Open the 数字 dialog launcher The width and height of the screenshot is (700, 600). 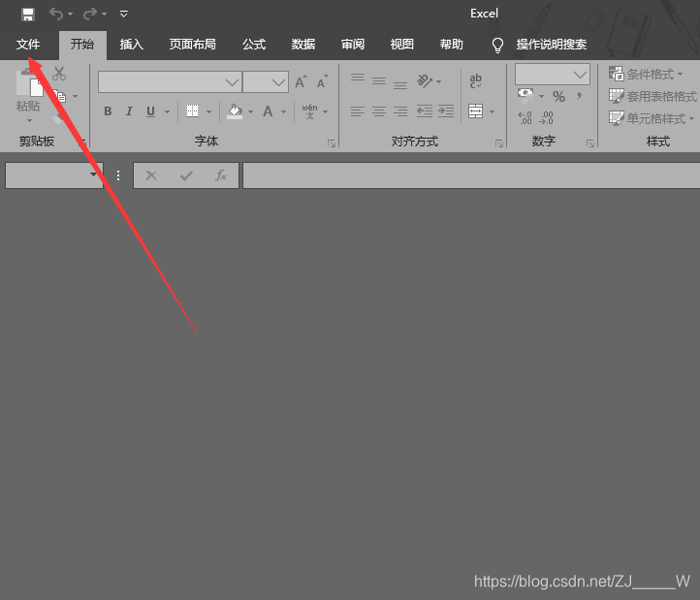(590, 143)
